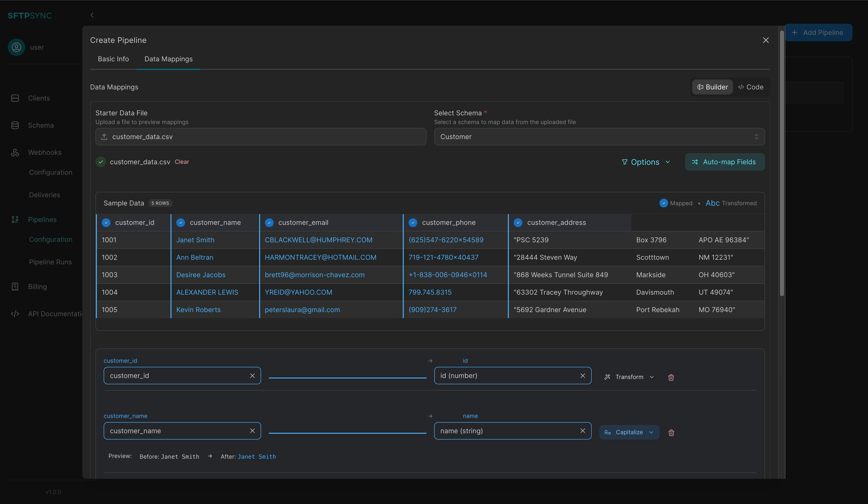
Task: Click the Aa Capitalize icon
Action: tap(608, 432)
